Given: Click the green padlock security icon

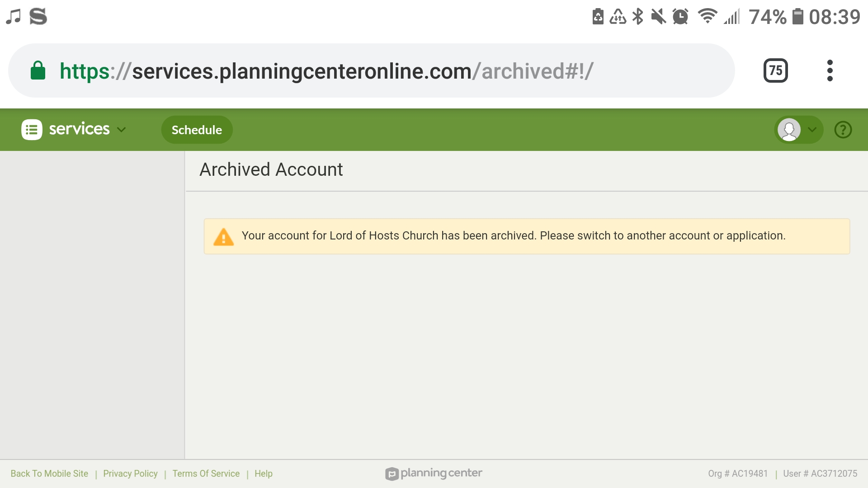Looking at the screenshot, I should pyautogui.click(x=38, y=70).
